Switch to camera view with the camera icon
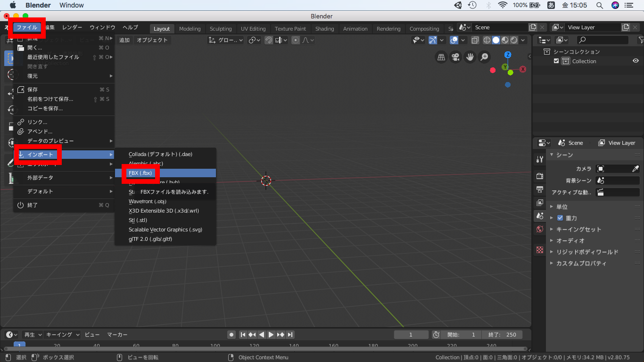644x362 pixels. point(455,57)
